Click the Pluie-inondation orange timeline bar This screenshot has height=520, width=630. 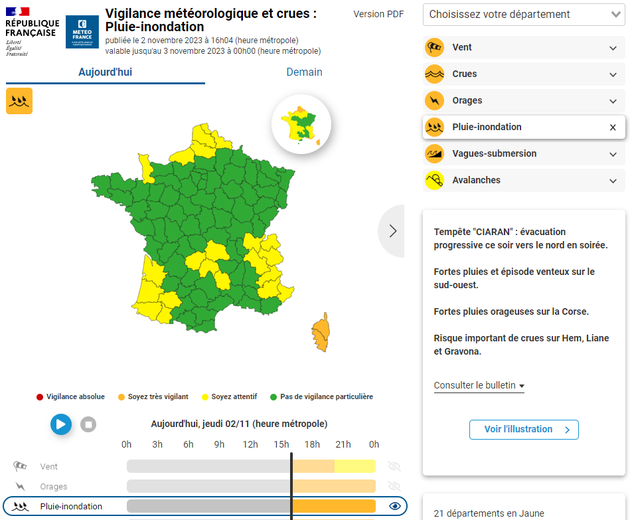(334, 506)
